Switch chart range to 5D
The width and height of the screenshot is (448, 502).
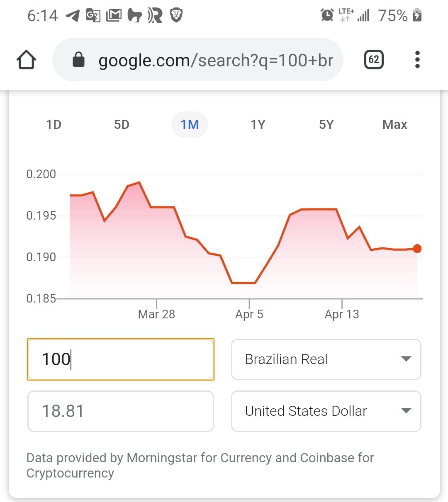pos(122,124)
